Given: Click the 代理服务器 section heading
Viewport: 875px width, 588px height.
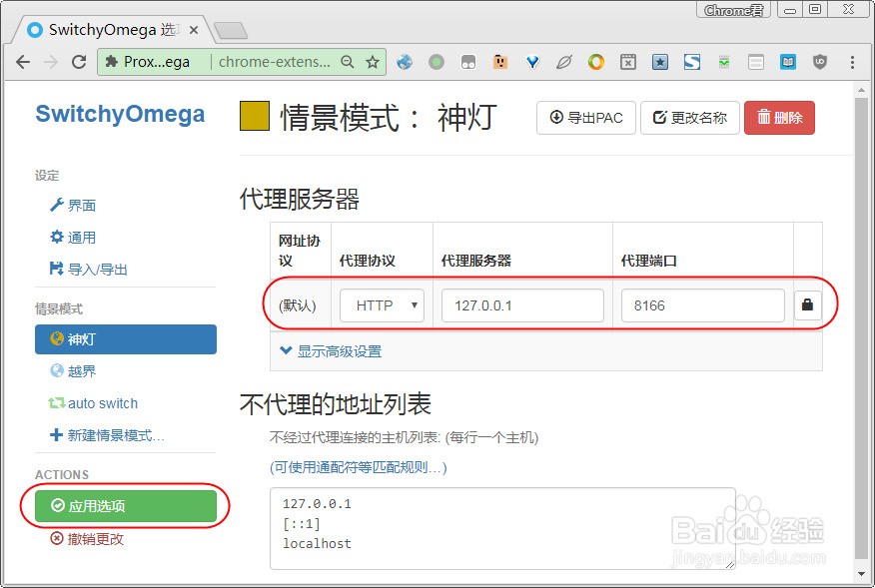Looking at the screenshot, I should click(300, 200).
